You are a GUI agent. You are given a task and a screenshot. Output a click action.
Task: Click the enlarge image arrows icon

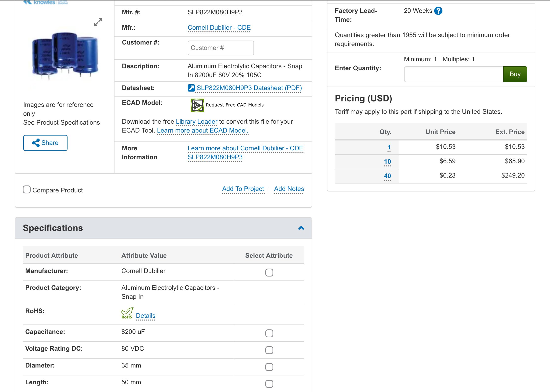[x=98, y=22]
